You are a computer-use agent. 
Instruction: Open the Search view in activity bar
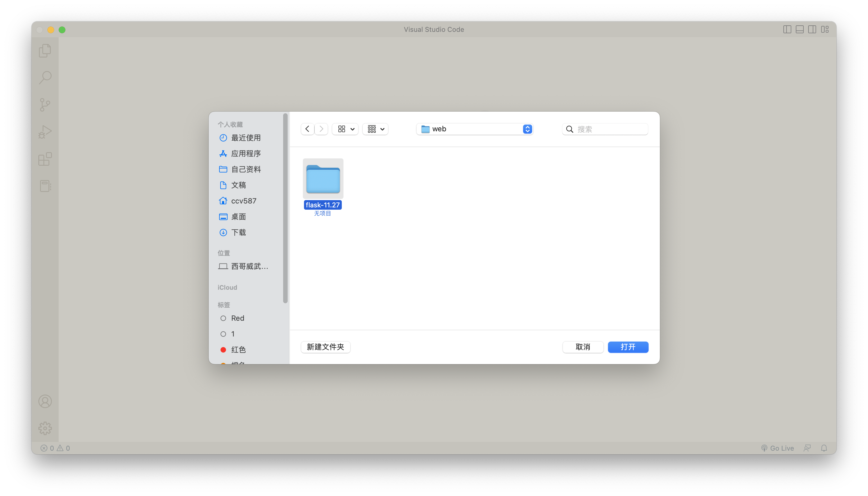45,78
